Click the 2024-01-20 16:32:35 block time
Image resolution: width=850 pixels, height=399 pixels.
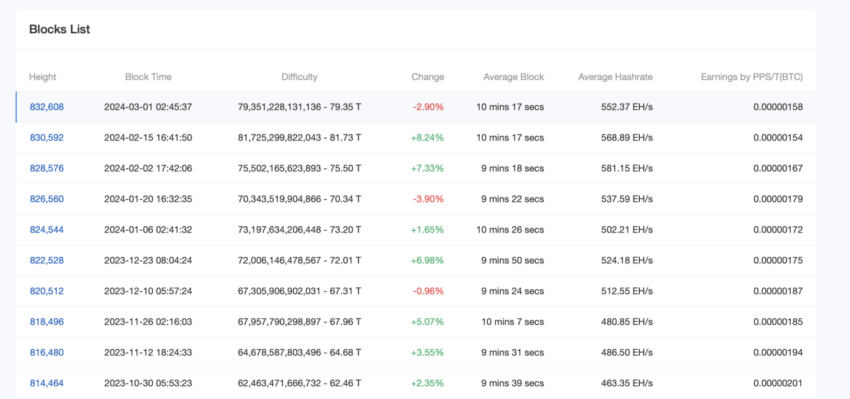coord(148,199)
